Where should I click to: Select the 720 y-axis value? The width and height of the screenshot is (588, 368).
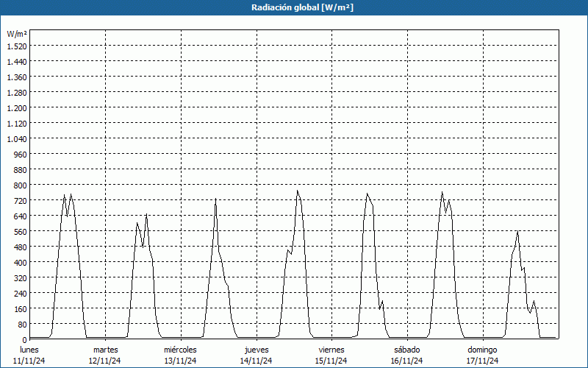21,200
